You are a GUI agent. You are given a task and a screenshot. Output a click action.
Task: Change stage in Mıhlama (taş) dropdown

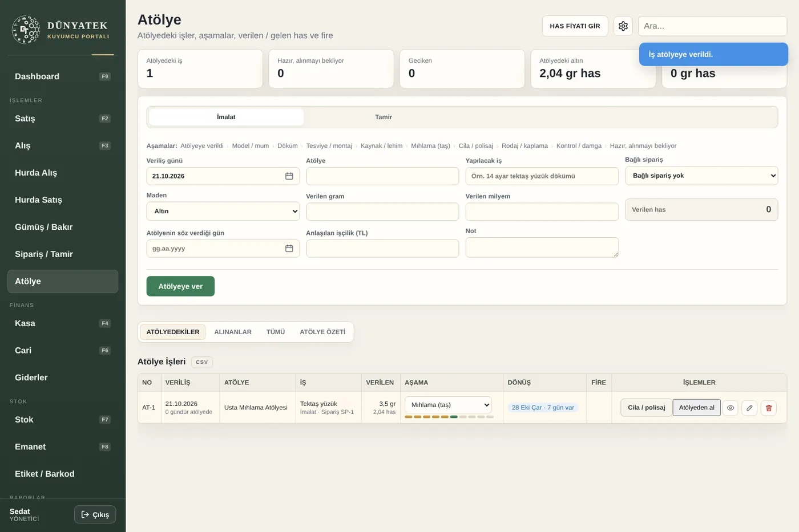tap(448, 405)
